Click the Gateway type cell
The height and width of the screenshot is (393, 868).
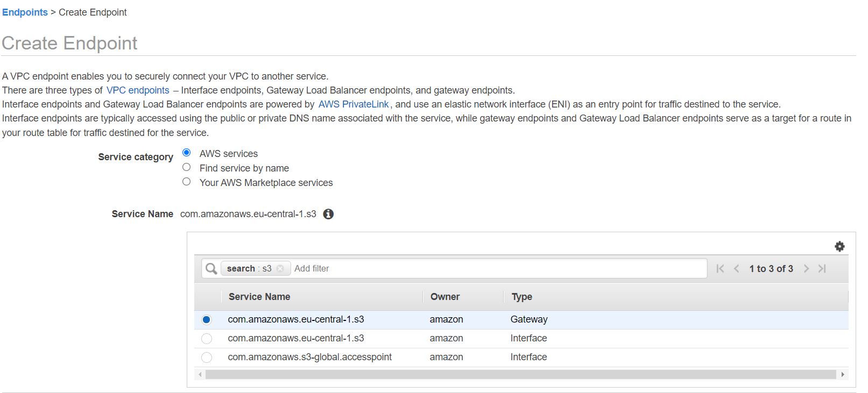(x=529, y=319)
